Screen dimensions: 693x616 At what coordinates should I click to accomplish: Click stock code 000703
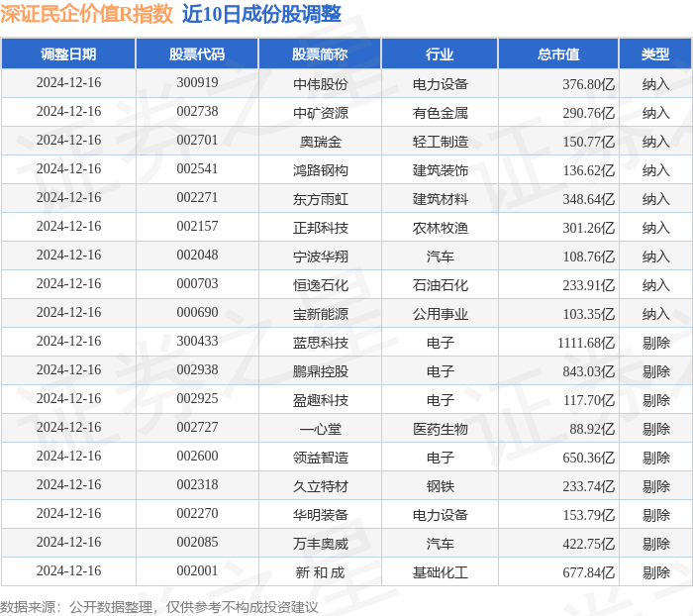(x=197, y=284)
